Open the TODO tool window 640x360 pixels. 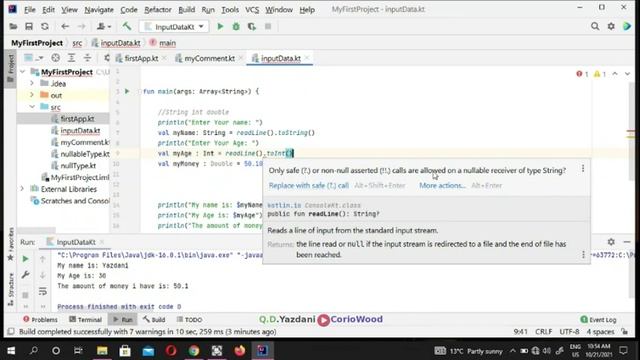click(189, 320)
